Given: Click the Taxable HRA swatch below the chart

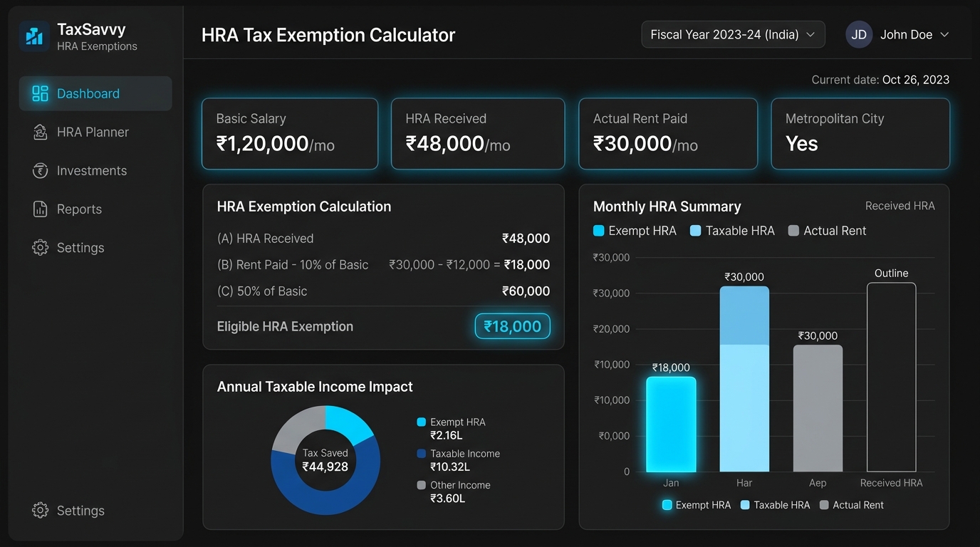Looking at the screenshot, I should 745,505.
